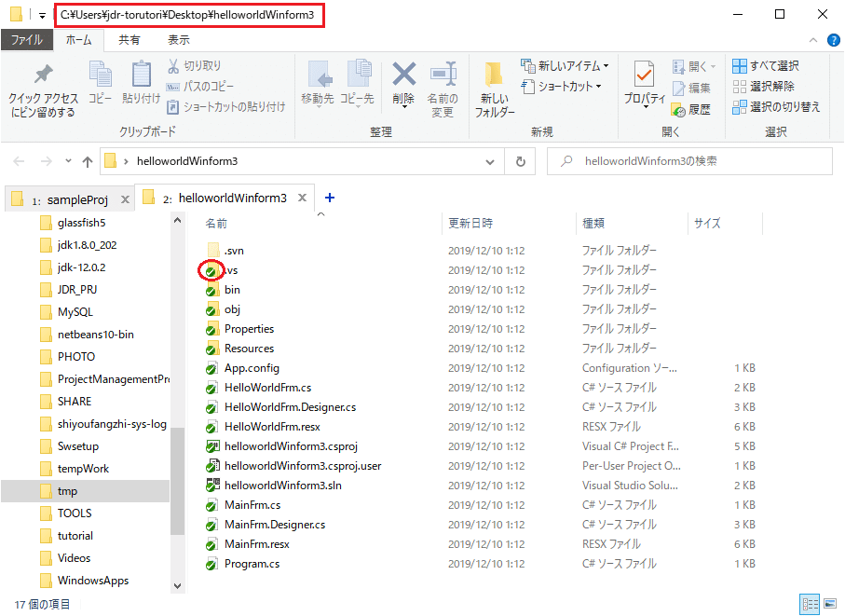The image size is (845, 616).
Task: Expand the address bar history dropdown
Action: (x=490, y=161)
